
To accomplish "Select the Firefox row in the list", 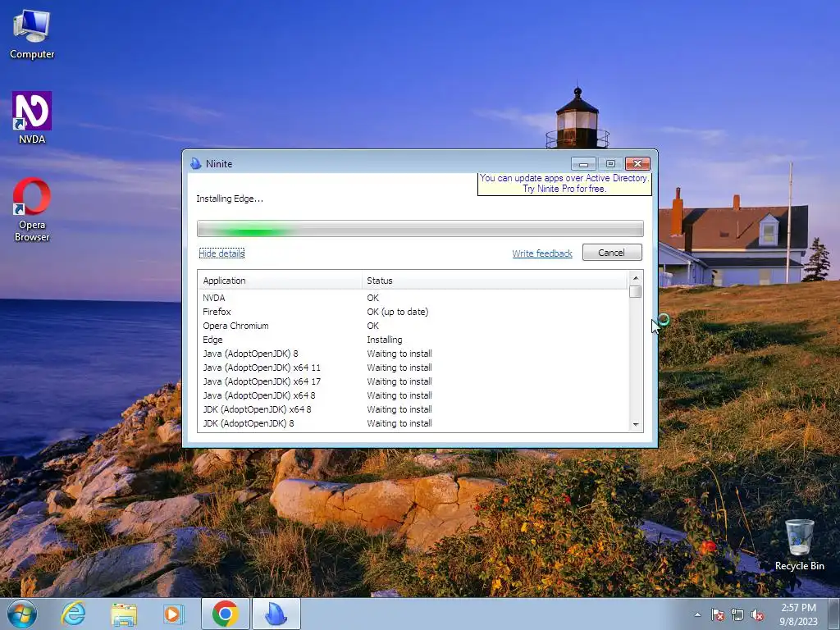I will (413, 311).
